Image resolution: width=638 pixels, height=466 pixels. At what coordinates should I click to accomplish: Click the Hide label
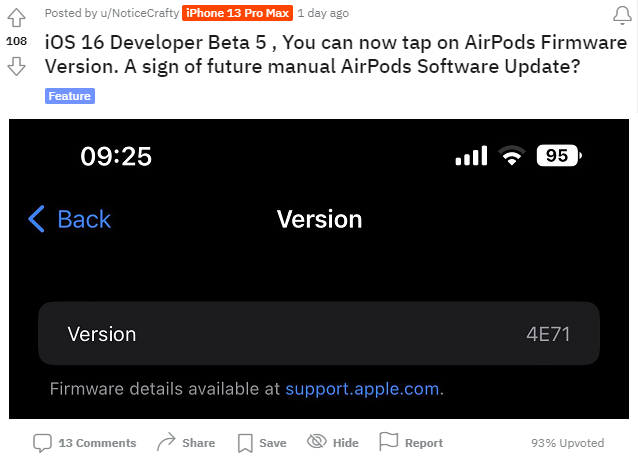coord(345,443)
